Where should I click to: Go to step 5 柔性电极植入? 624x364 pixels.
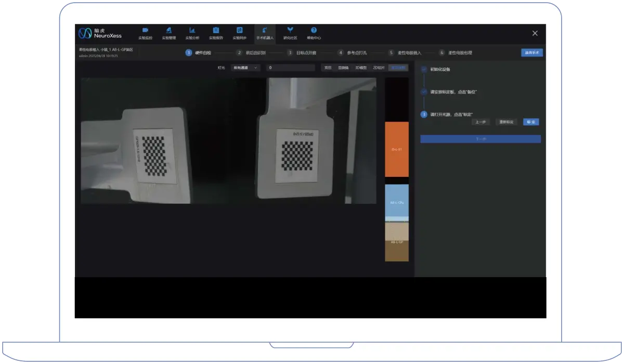405,53
